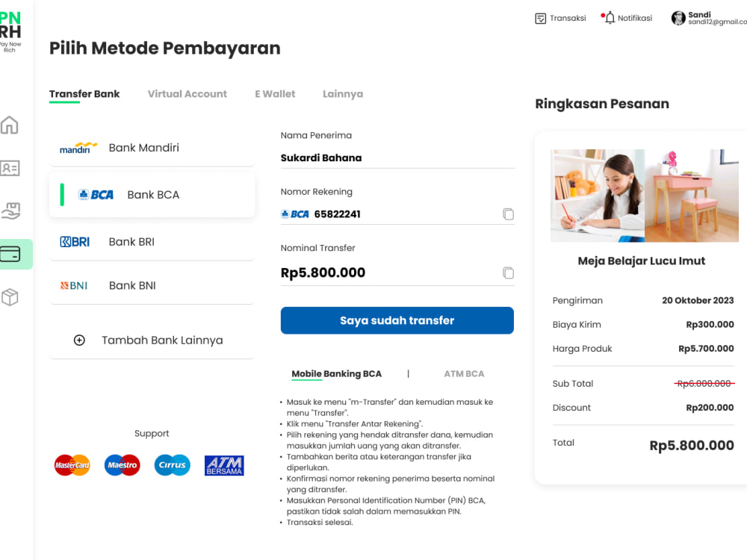Copy the account number 65822241
Screen dimensions: 747x560
508,214
